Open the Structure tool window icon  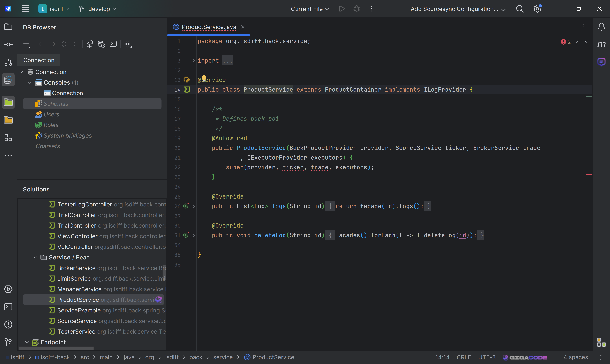pyautogui.click(x=8, y=138)
